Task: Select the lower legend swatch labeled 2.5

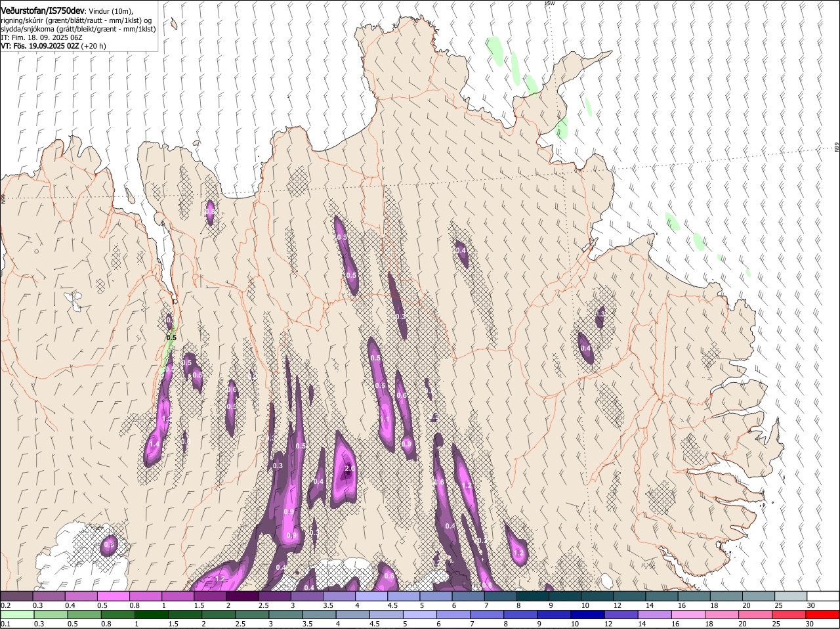Action: [252, 615]
